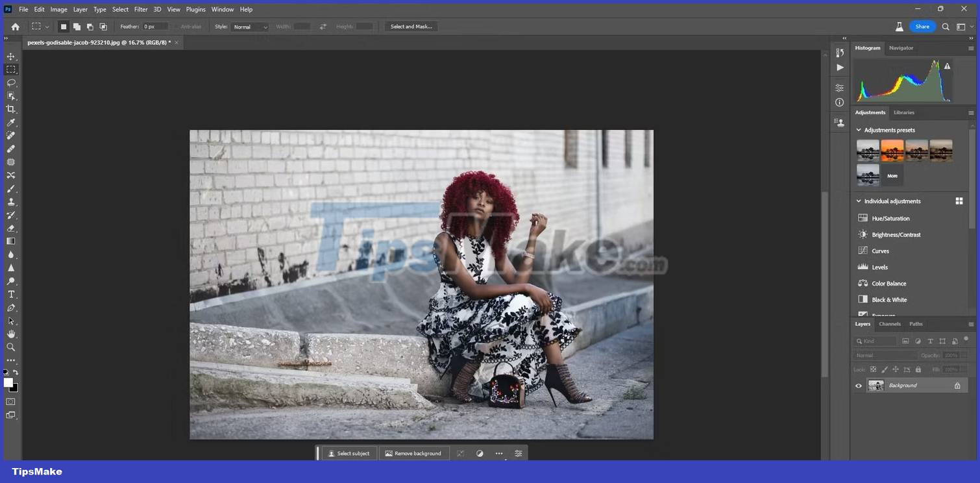Open the Hue/Saturation adjustment
Viewport: 980px width, 483px height.
click(x=888, y=218)
